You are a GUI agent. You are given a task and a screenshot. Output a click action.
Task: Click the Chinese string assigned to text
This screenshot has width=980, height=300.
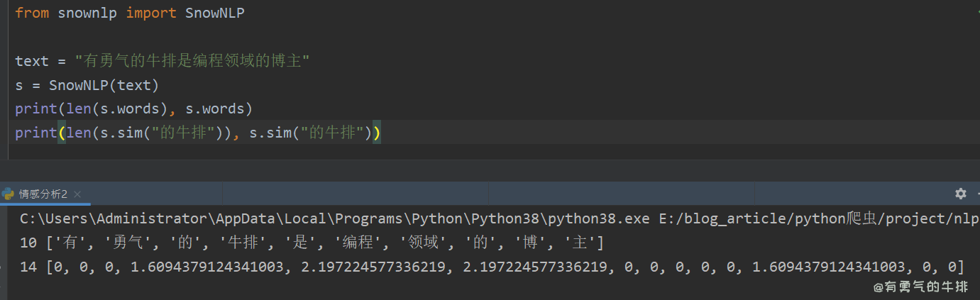tap(192, 61)
